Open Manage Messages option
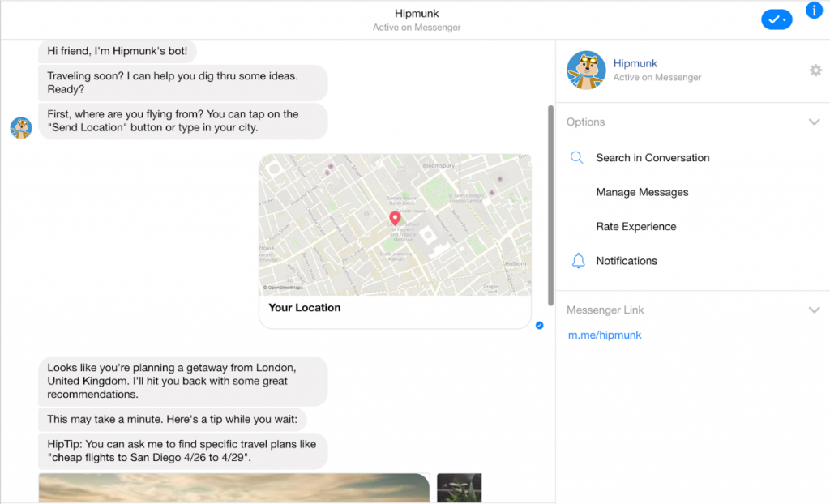The height and width of the screenshot is (504, 830). (x=642, y=192)
